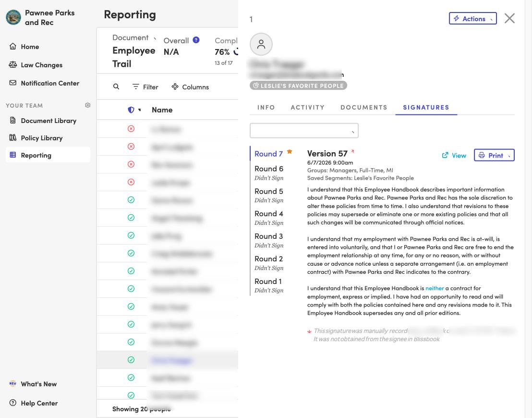The height and width of the screenshot is (418, 532).
Task: Switch to the Activity tab
Action: 307,107
